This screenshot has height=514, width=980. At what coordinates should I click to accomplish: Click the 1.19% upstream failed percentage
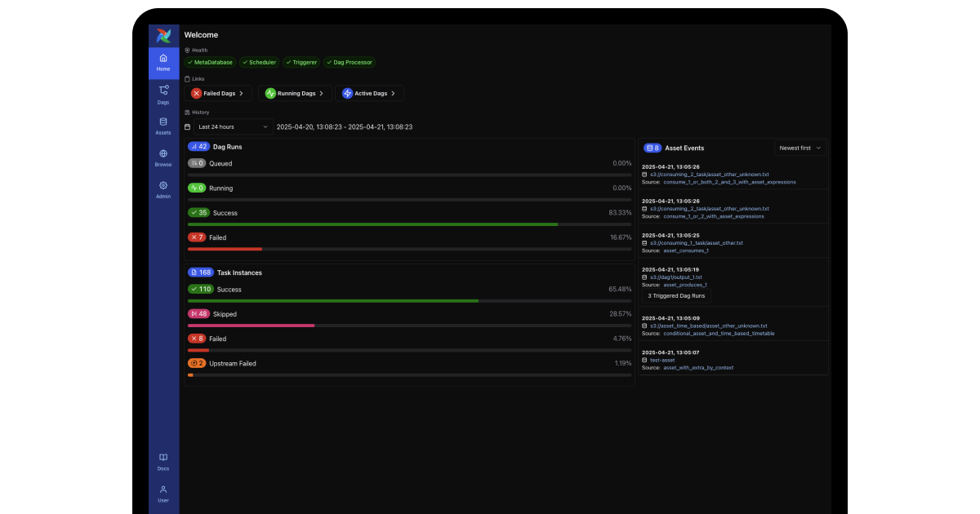pos(623,363)
